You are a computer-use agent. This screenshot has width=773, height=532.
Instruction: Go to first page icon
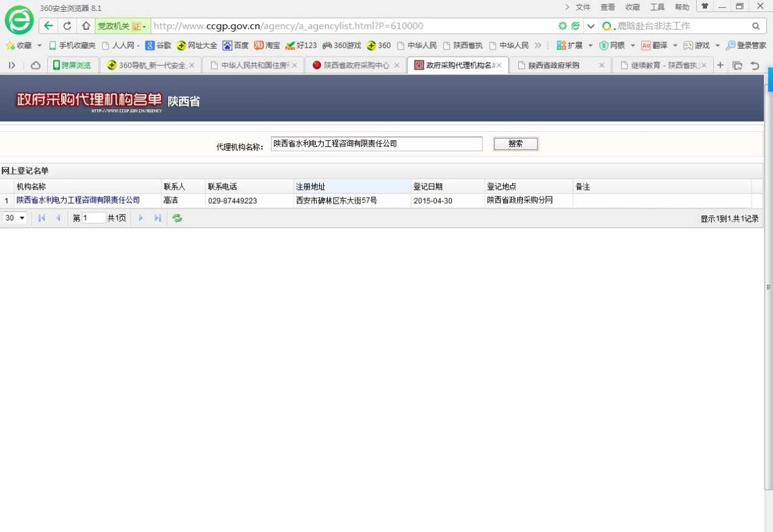pyautogui.click(x=42, y=218)
